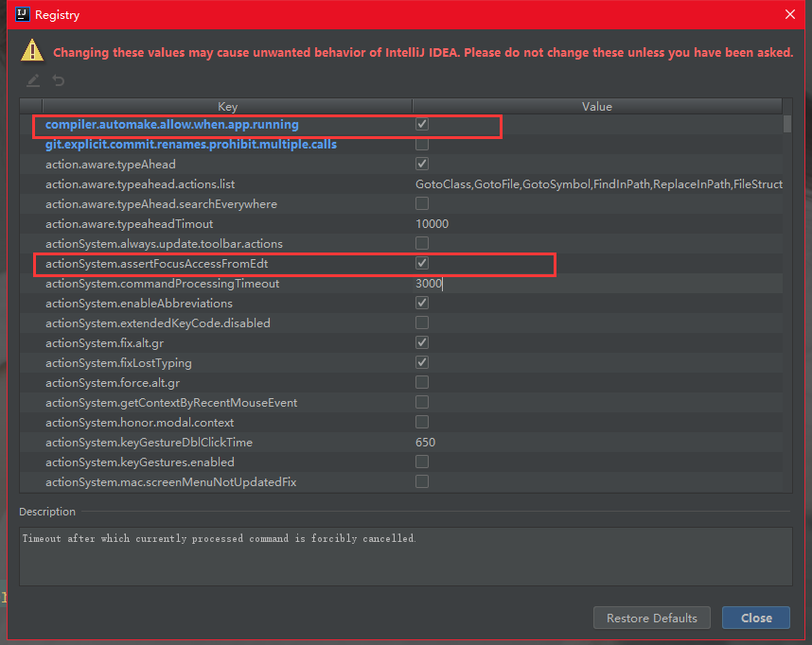The width and height of the screenshot is (812, 645).
Task: Click the red warning message text
Action: [423, 52]
